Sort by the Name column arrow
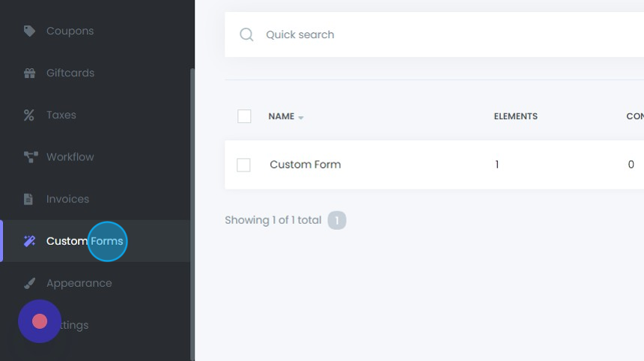The width and height of the screenshot is (644, 361). [301, 118]
